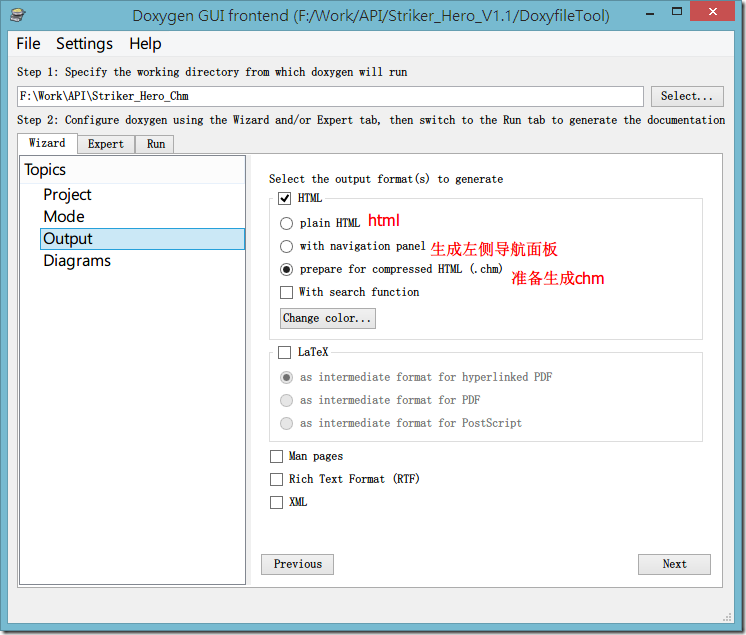This screenshot has height=635, width=746.
Task: Close the Doxygen GUI frontend window
Action: [712, 11]
